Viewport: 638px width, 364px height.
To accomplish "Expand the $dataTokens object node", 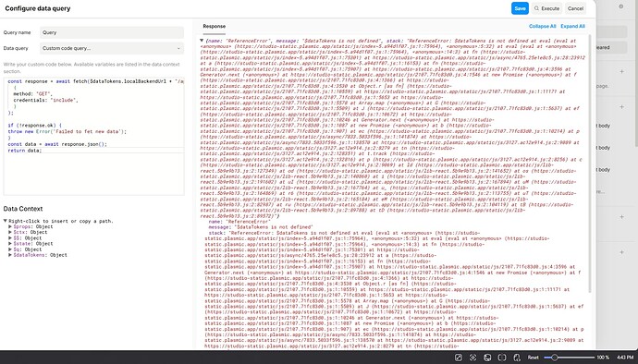I will pos(10,255).
